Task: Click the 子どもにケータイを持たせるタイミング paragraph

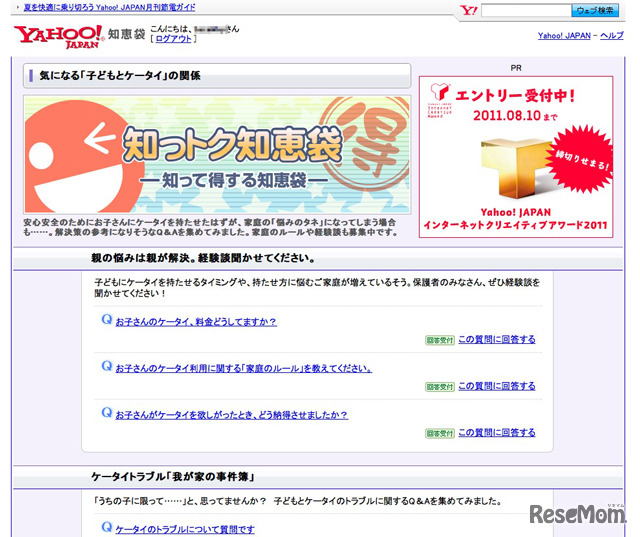Action: (x=317, y=287)
